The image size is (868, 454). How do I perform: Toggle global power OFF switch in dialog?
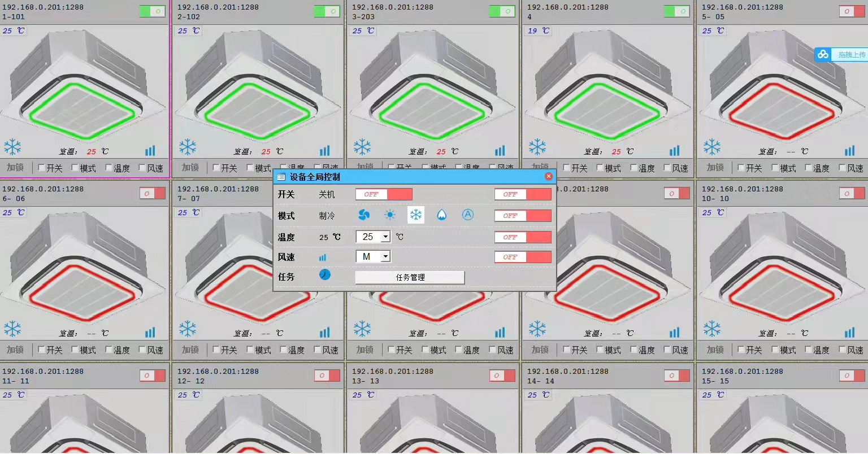pos(384,194)
